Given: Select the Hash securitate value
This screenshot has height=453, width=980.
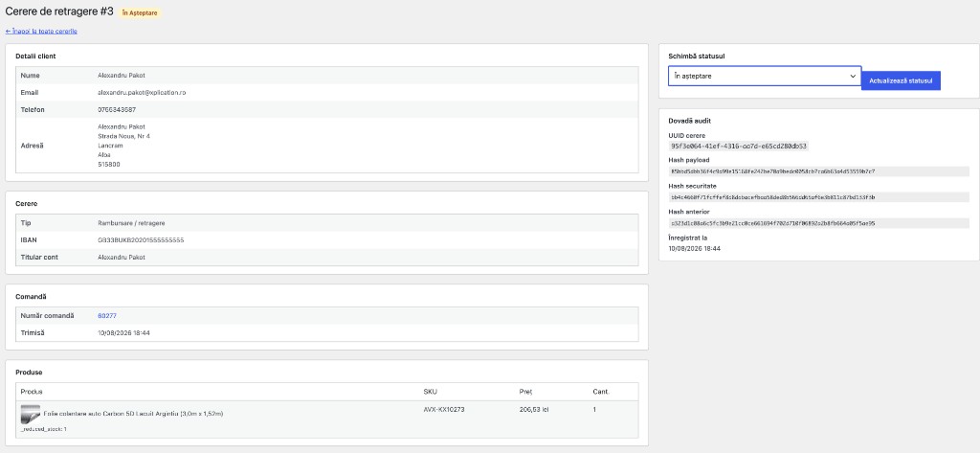Looking at the screenshot, I should 818,197.
